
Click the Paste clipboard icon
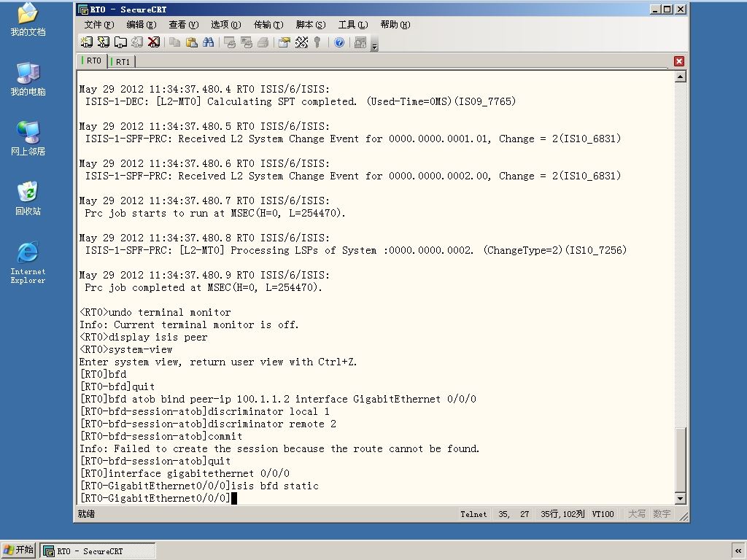192,42
